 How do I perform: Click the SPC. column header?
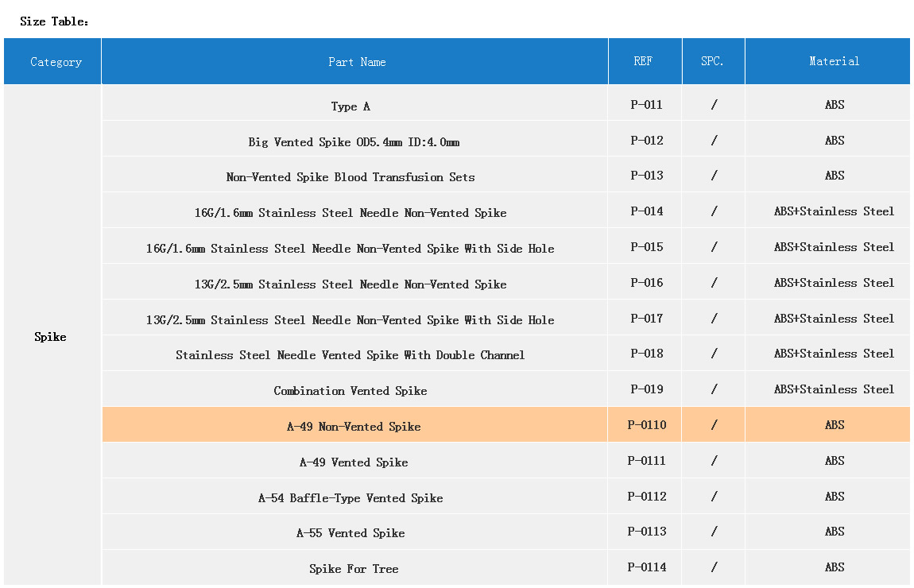point(712,61)
